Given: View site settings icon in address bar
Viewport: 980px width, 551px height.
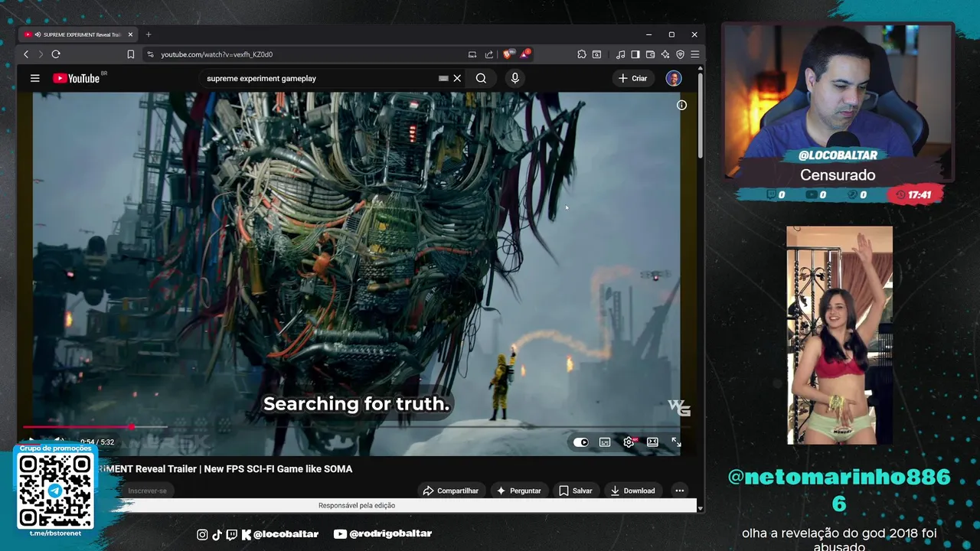Looking at the screenshot, I should pos(150,54).
